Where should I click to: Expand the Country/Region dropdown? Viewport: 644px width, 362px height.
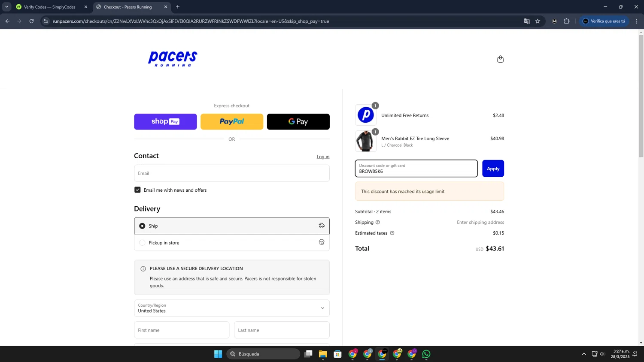(232, 308)
